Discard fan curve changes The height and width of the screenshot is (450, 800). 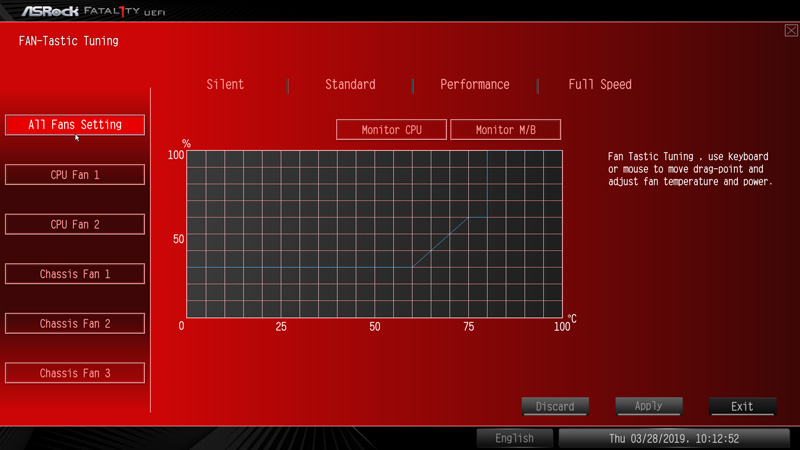[555, 406]
